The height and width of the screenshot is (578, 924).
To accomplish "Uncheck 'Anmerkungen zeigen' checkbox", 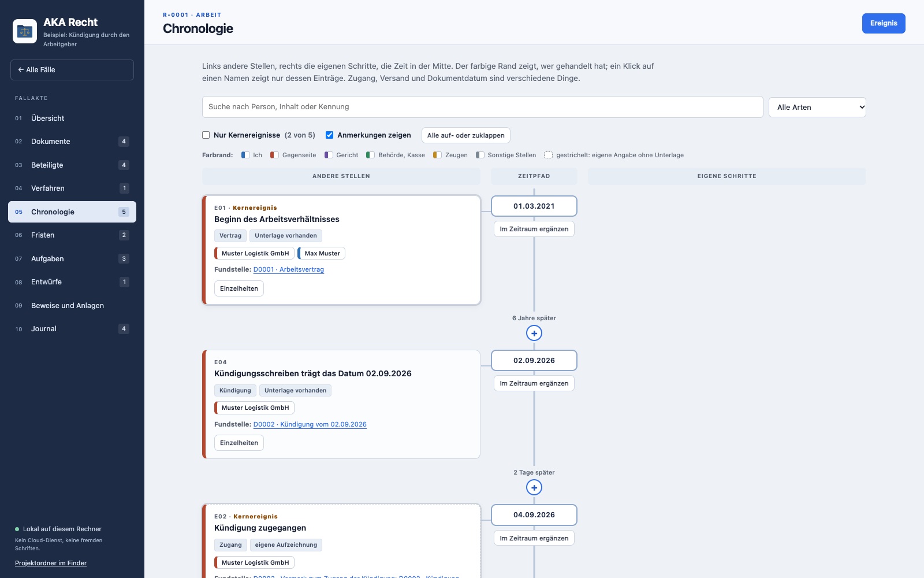I will [329, 135].
